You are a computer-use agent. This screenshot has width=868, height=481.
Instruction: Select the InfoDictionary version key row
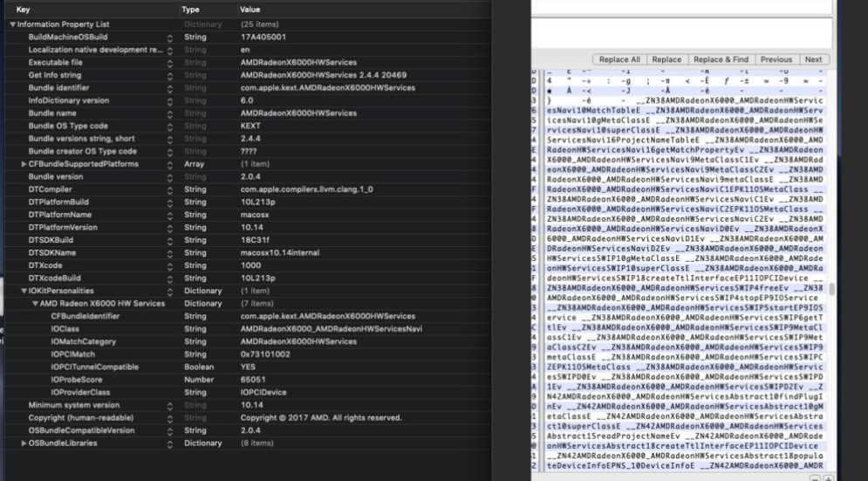(69, 101)
